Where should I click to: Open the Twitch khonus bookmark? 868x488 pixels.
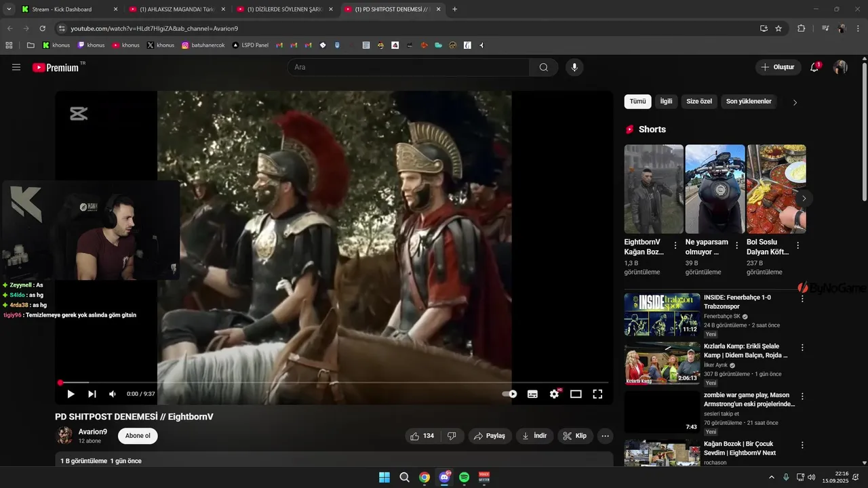[x=91, y=45]
